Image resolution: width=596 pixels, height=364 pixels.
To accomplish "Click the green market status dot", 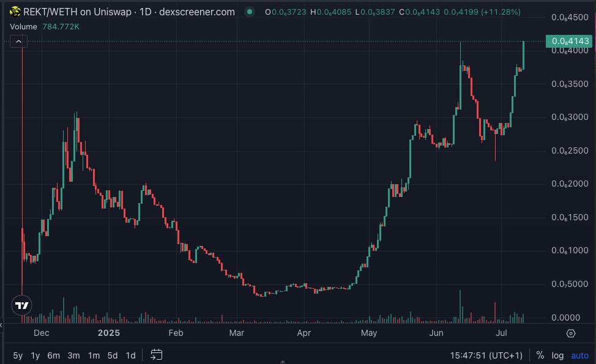I will [249, 12].
